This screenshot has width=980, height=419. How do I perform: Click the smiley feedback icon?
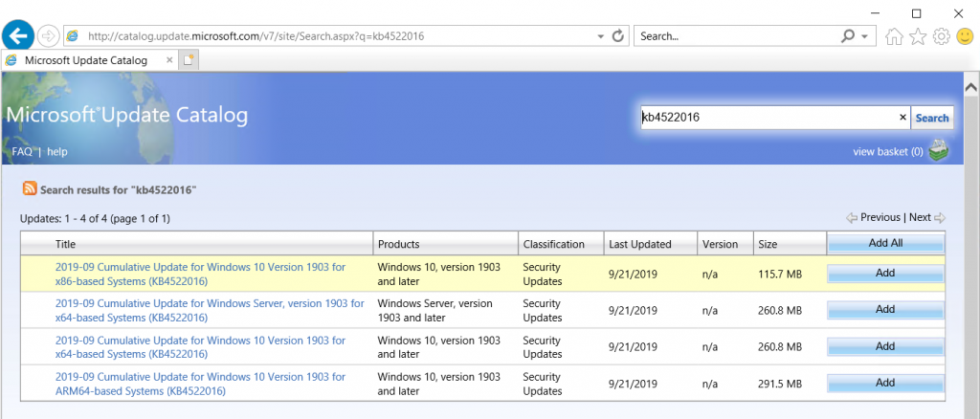tap(966, 36)
